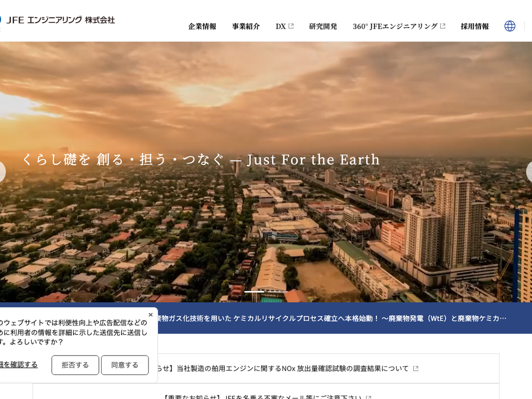Open the globe language selector icon
This screenshot has width=532, height=399.
pyautogui.click(x=510, y=26)
